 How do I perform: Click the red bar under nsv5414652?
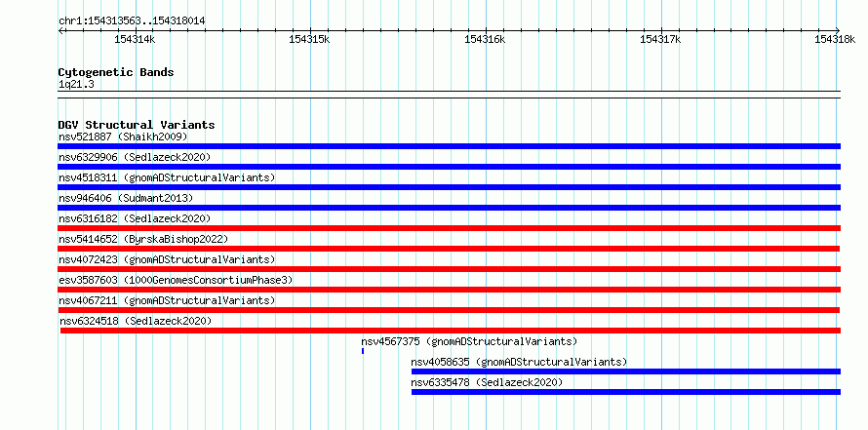(x=449, y=249)
